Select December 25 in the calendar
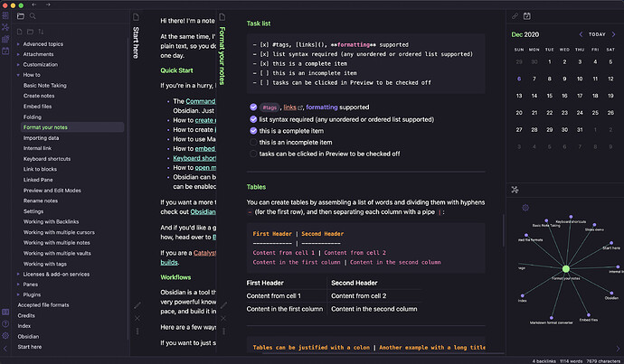This screenshot has height=364, width=624. (595, 113)
